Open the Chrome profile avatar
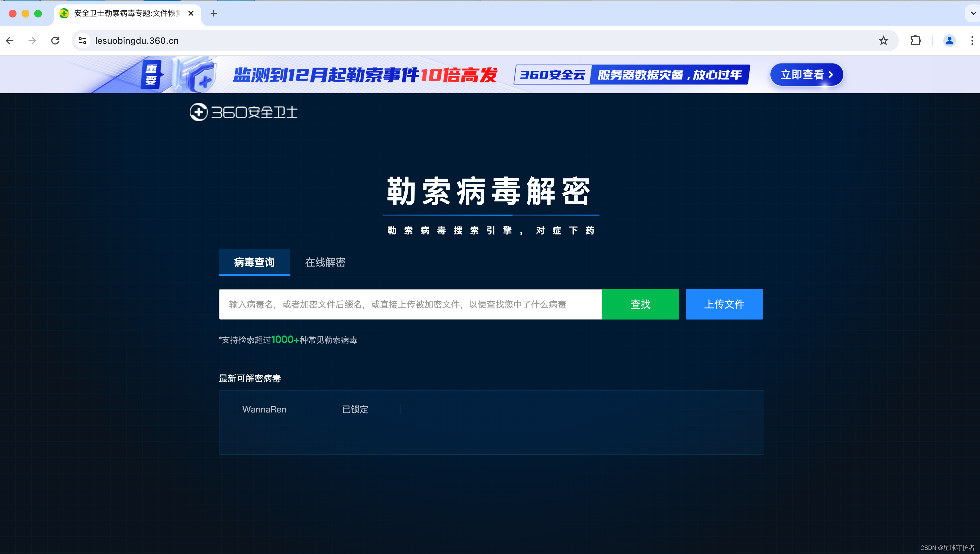Screen dimensions: 980x554 pos(949,41)
